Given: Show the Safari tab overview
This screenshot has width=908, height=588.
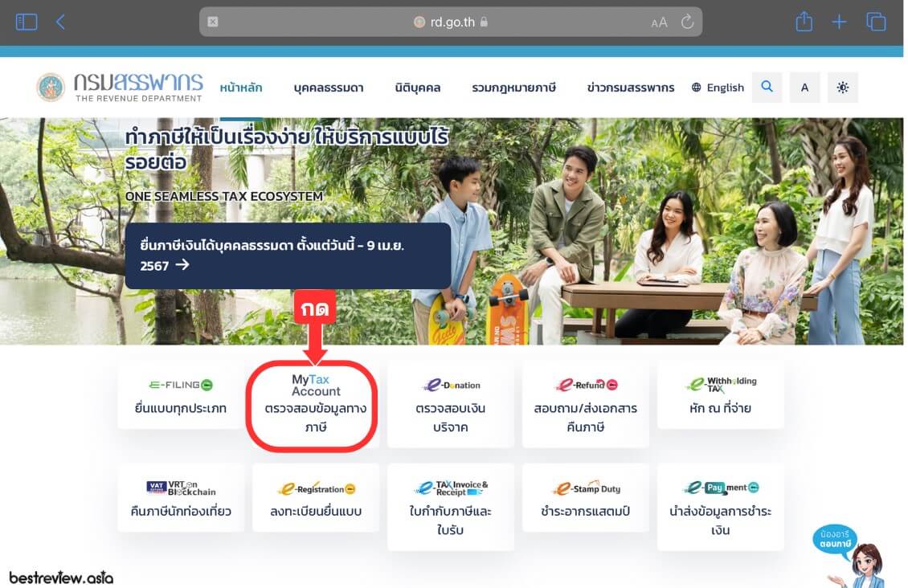Looking at the screenshot, I should [x=876, y=22].
